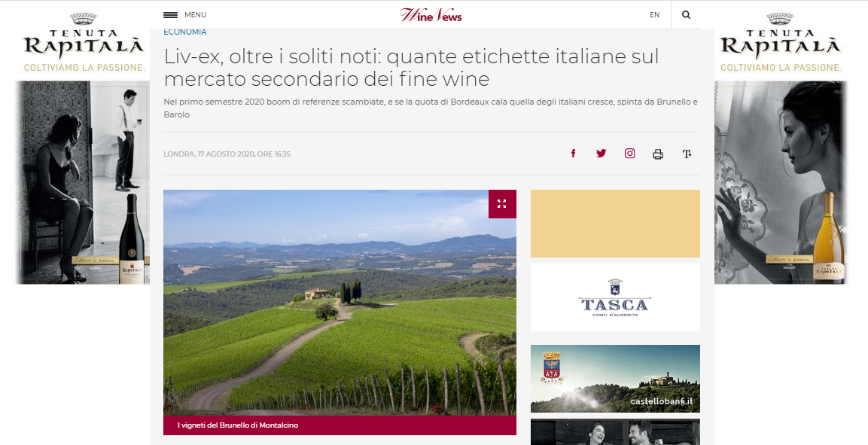Click the right Tenuta Rapitalà advertisement
Image resolution: width=868 pixels, height=445 pixels.
click(781, 148)
